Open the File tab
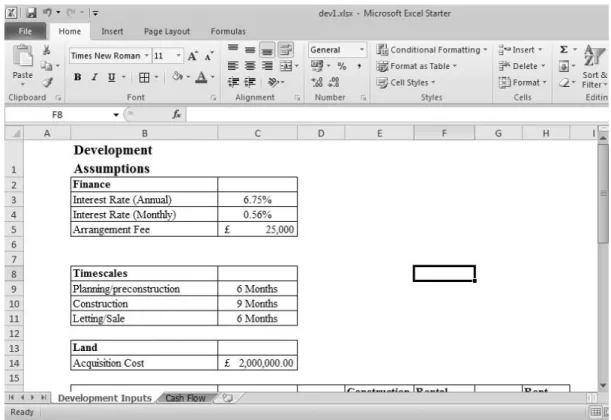Image resolution: width=611 pixels, height=420 pixels. coord(25,31)
